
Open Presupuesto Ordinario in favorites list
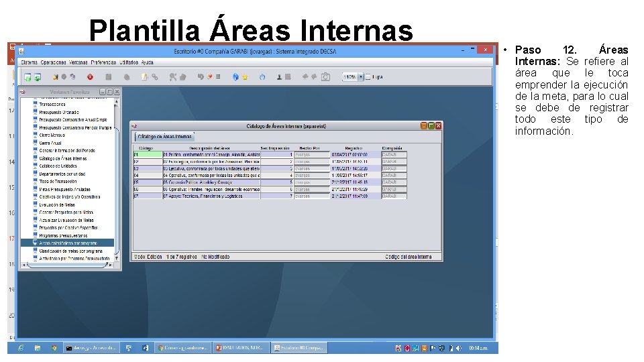click(59, 112)
